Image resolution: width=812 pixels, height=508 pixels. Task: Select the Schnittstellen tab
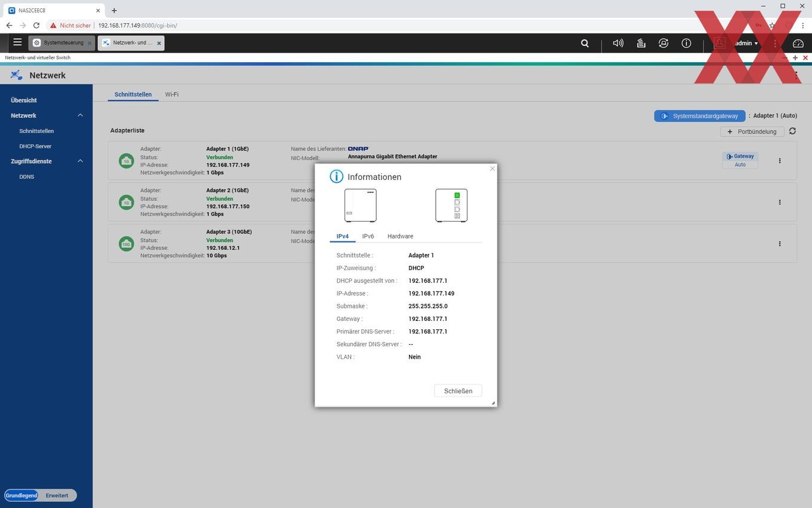[x=133, y=94]
